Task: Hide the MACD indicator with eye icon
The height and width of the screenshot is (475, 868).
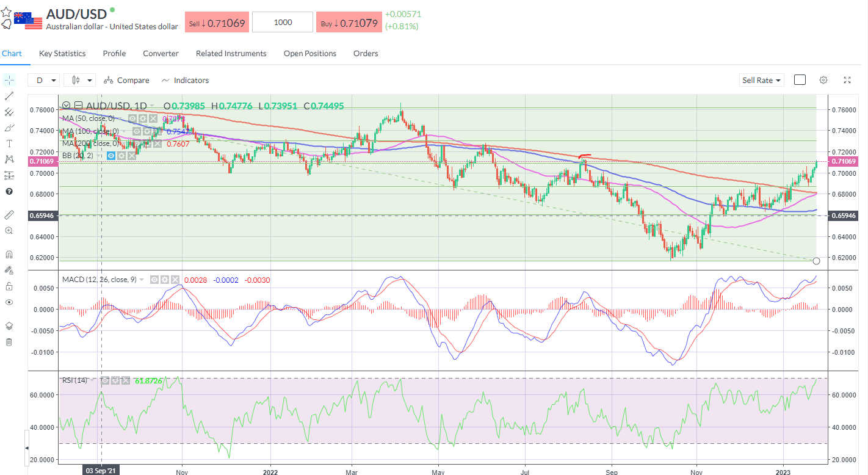Action: (155, 280)
